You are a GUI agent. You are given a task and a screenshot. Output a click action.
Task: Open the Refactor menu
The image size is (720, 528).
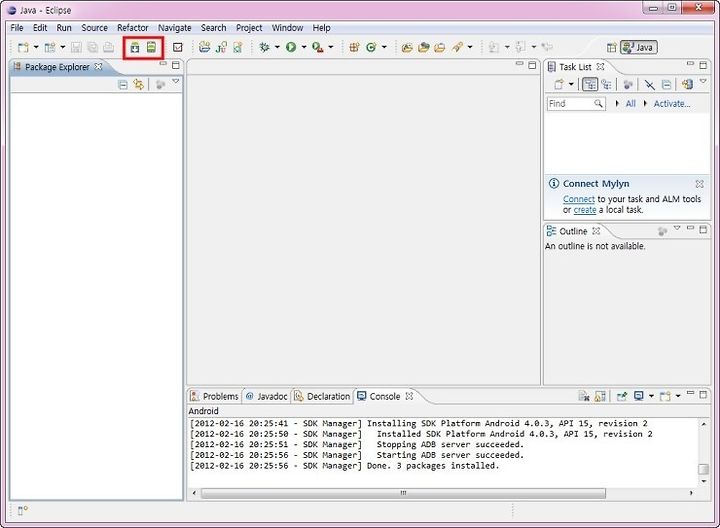133,28
